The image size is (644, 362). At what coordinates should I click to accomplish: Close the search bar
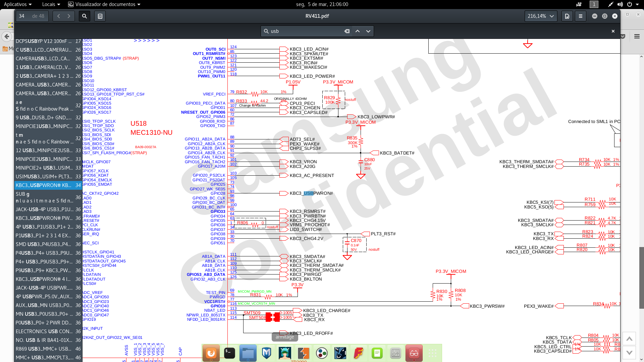[613, 31]
